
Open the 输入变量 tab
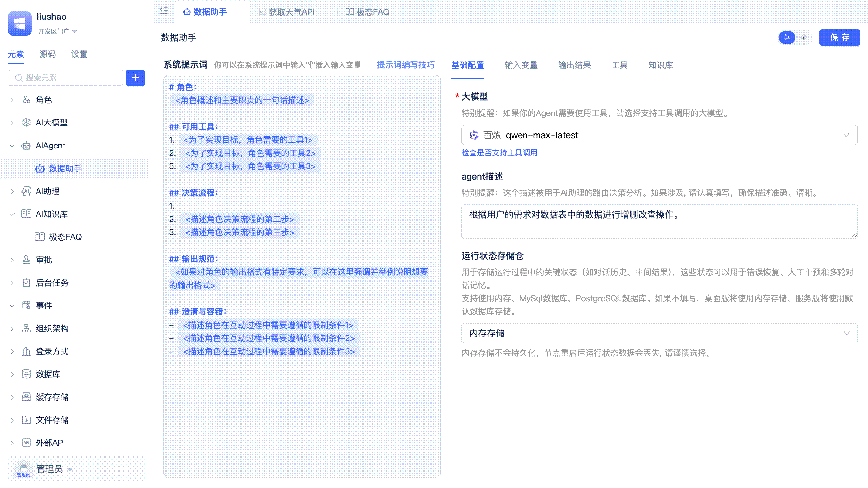pyautogui.click(x=521, y=65)
